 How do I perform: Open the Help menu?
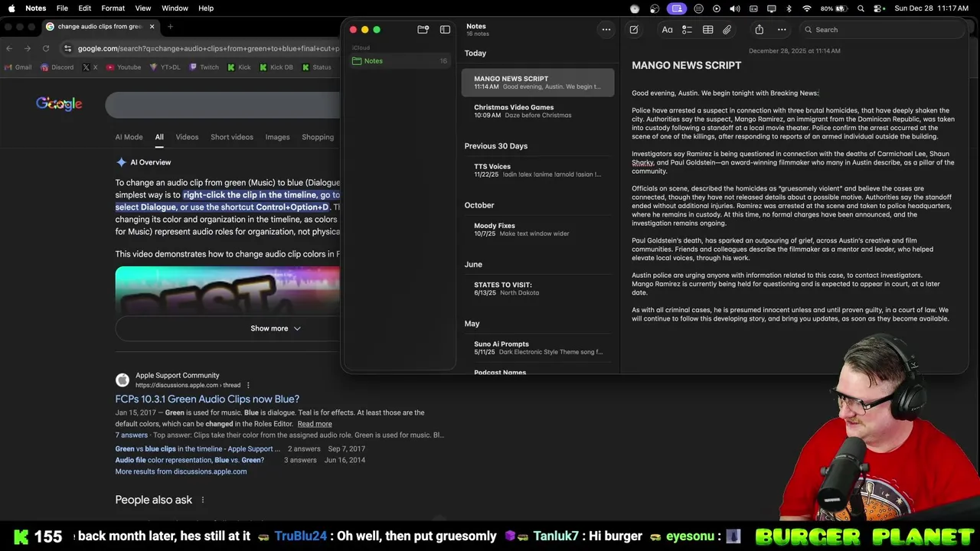[206, 8]
